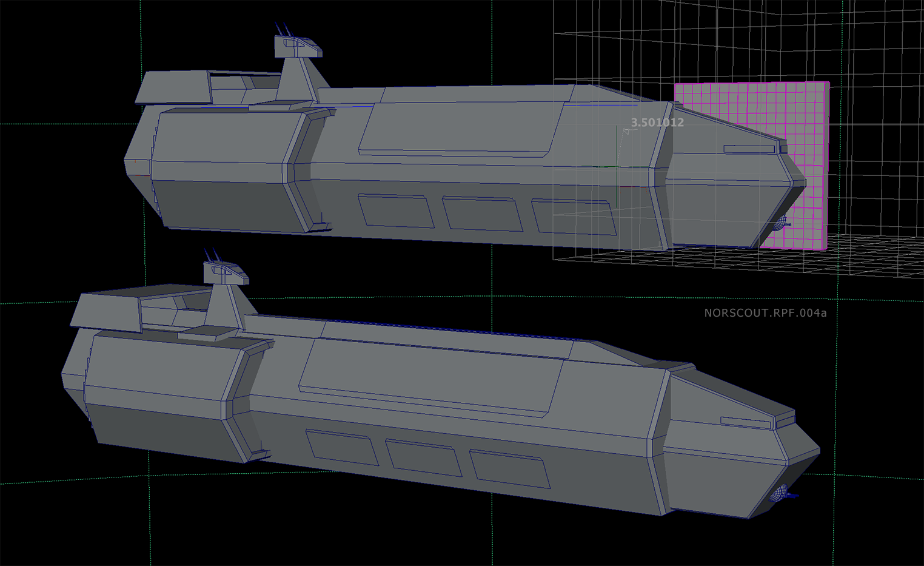The width and height of the screenshot is (924, 566).
Task: Select the middle side window panel on lower ship
Action: (423, 459)
